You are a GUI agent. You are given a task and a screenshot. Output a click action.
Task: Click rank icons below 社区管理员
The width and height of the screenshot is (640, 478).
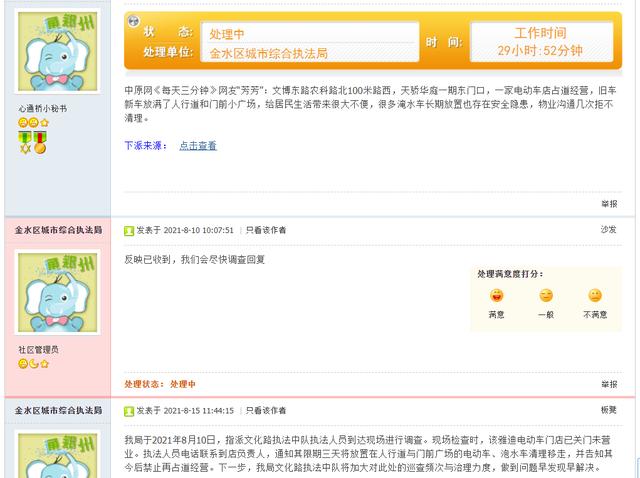coord(33,363)
